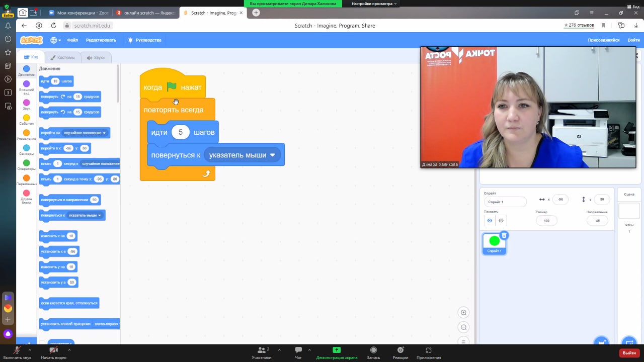Click sprite y coordinate field
Screen dimensions: 644x362
click(x=602, y=199)
